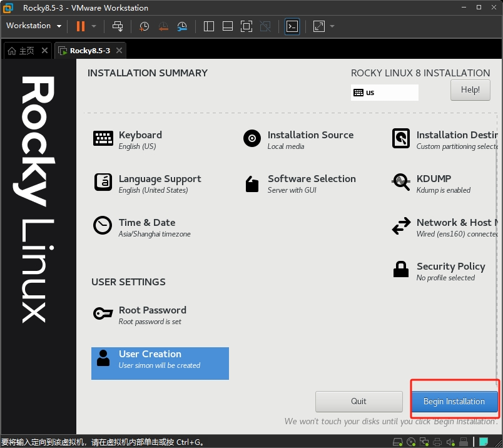Click the Help! button
This screenshot has height=448, width=503.
point(470,90)
